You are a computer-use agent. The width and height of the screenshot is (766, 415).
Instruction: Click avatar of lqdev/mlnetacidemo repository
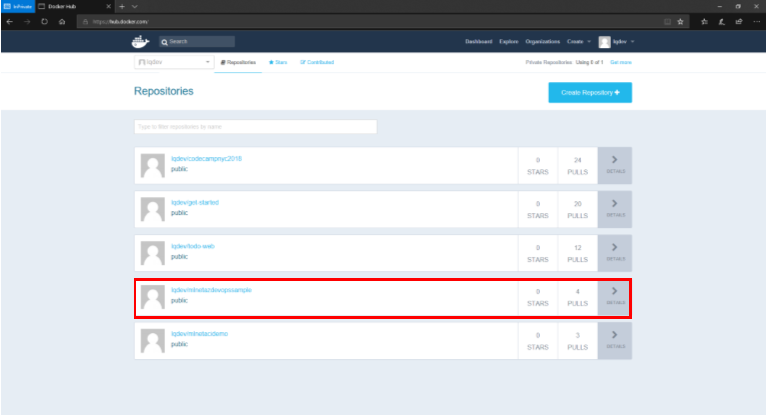[x=153, y=341]
